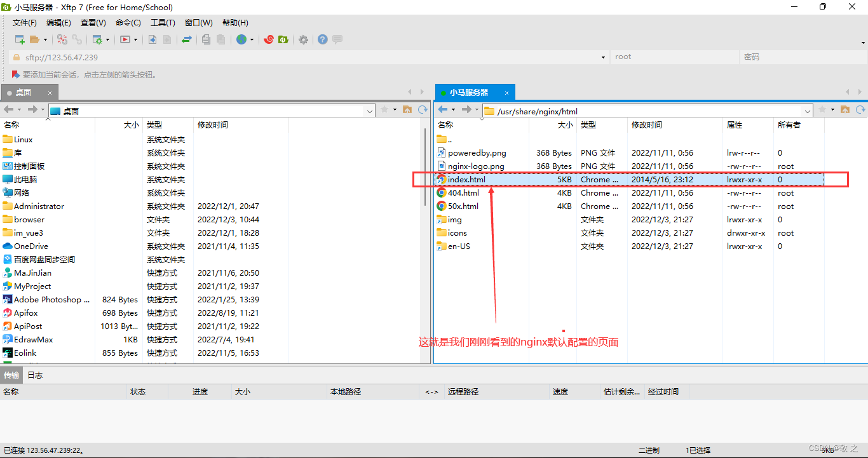
Task: Sort remote files by 所有者 column
Action: tap(799, 125)
